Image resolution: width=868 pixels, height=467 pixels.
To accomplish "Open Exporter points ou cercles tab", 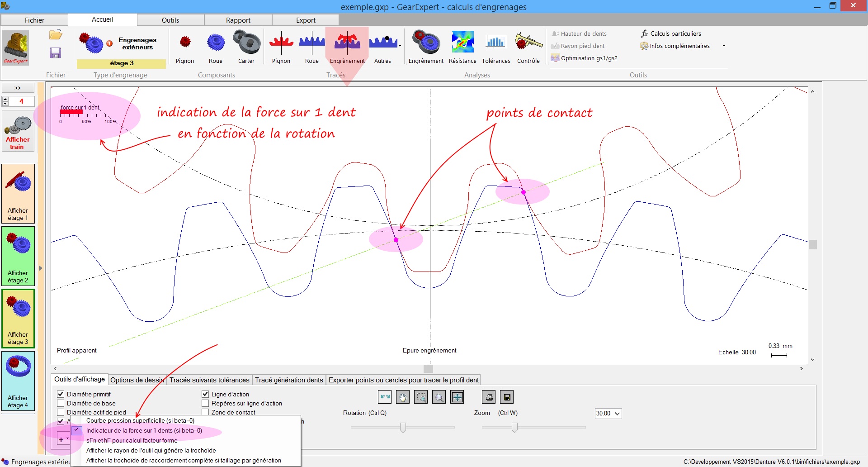I will pos(404,380).
